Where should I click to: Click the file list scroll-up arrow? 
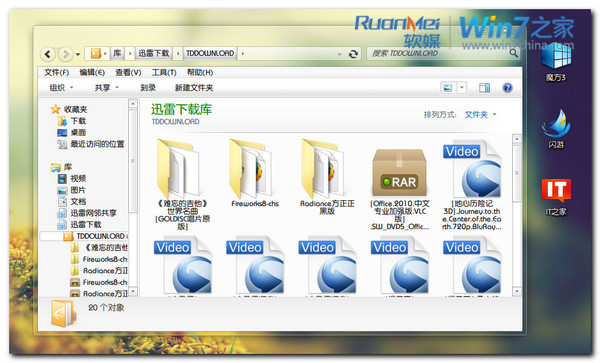pos(517,139)
